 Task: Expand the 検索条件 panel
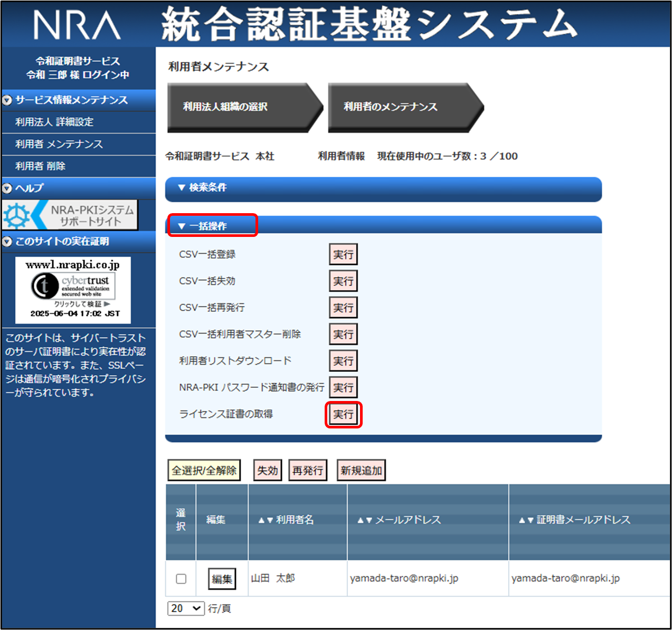coord(203,188)
